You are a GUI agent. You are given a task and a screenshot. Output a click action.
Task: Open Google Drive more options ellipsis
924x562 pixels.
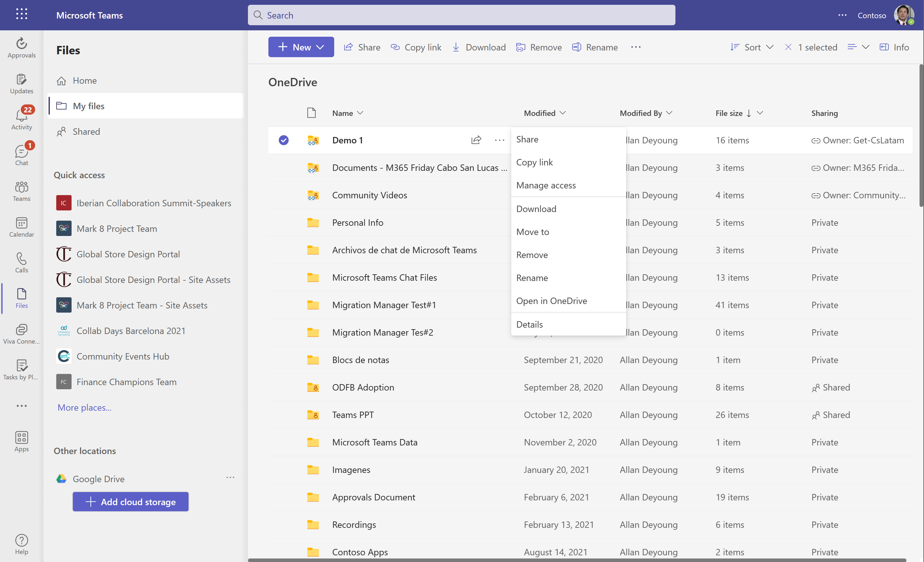(x=230, y=478)
